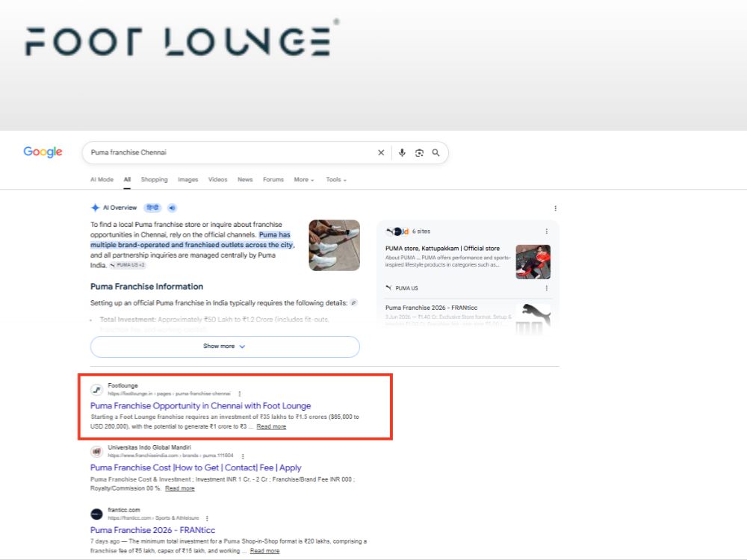Click the Google logo
This screenshot has height=560, width=747.
coord(43,152)
